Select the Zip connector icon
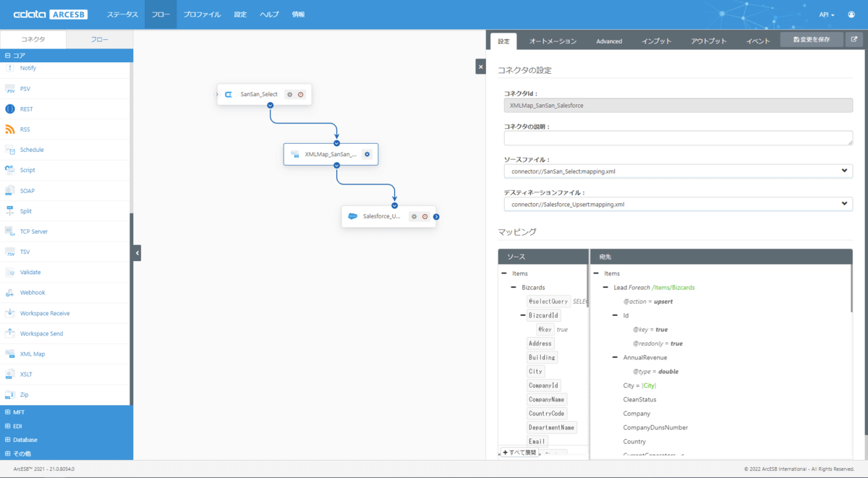The width and height of the screenshot is (868, 478). [10, 395]
